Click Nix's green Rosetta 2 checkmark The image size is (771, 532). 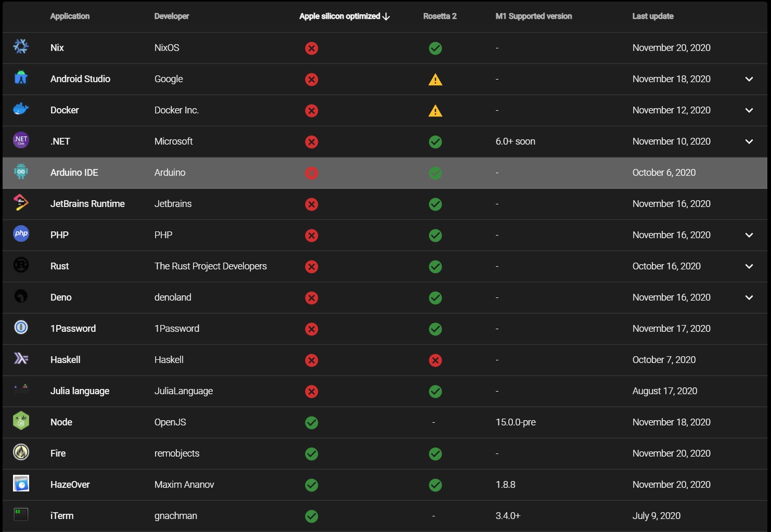[x=435, y=48]
